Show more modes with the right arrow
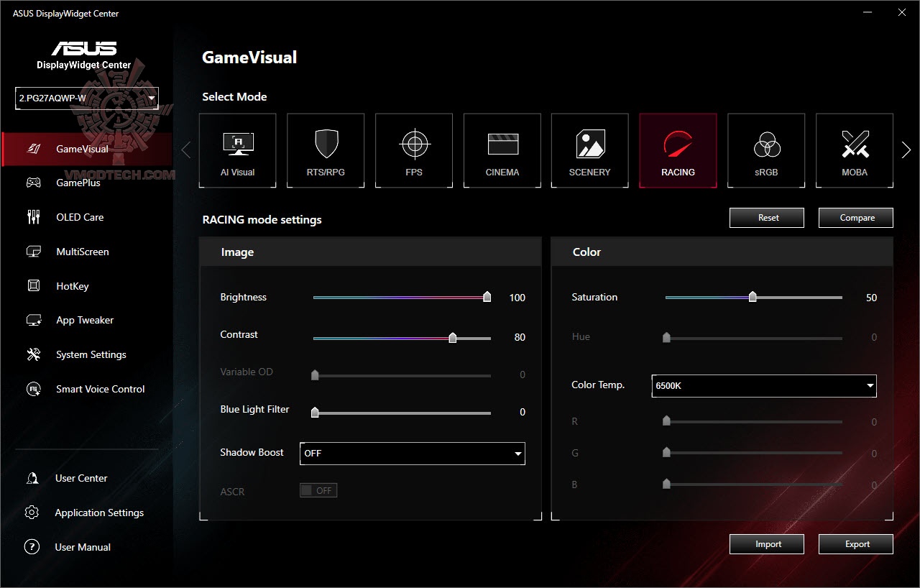The height and width of the screenshot is (588, 920). tap(906, 150)
